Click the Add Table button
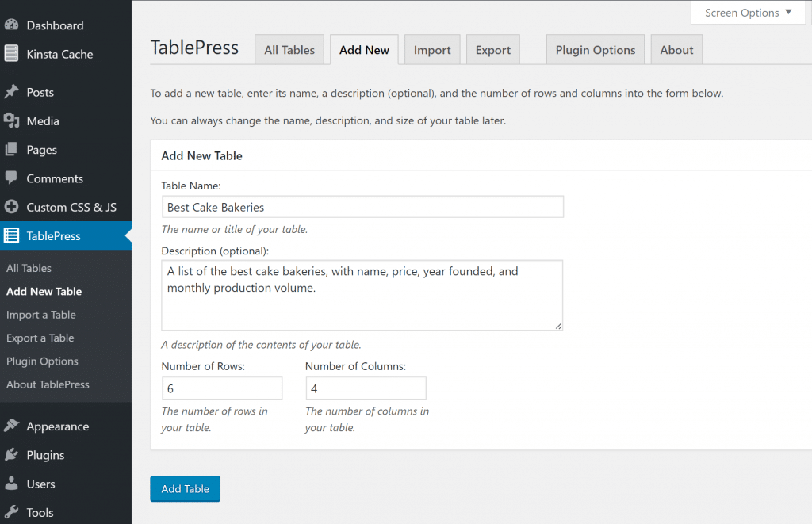 [x=185, y=489]
